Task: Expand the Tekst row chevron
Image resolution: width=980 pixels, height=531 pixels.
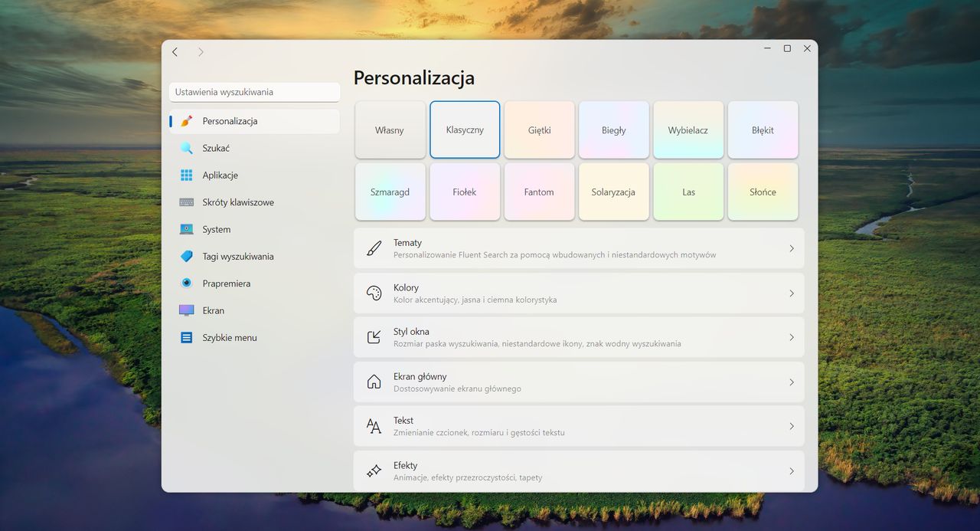Action: [791, 426]
